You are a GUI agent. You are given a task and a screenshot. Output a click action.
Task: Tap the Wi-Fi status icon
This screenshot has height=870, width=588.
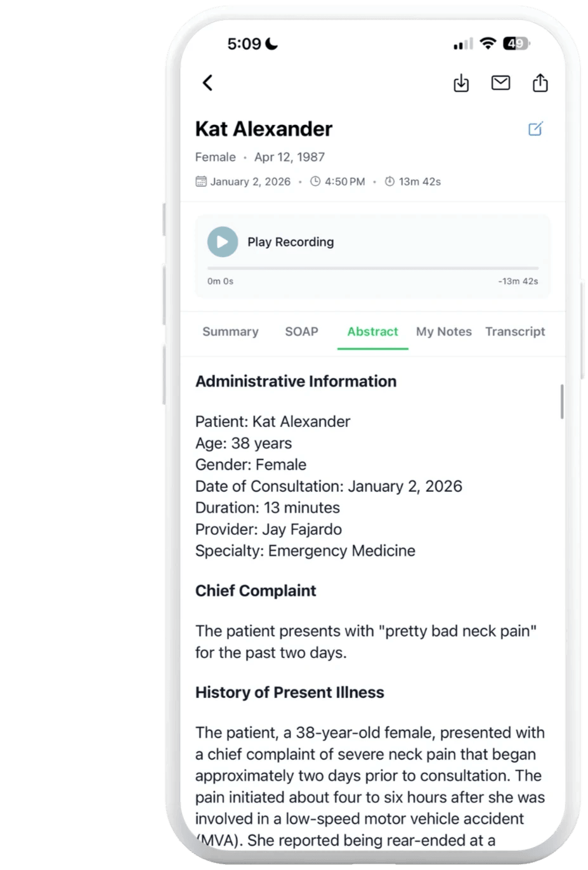pos(488,43)
